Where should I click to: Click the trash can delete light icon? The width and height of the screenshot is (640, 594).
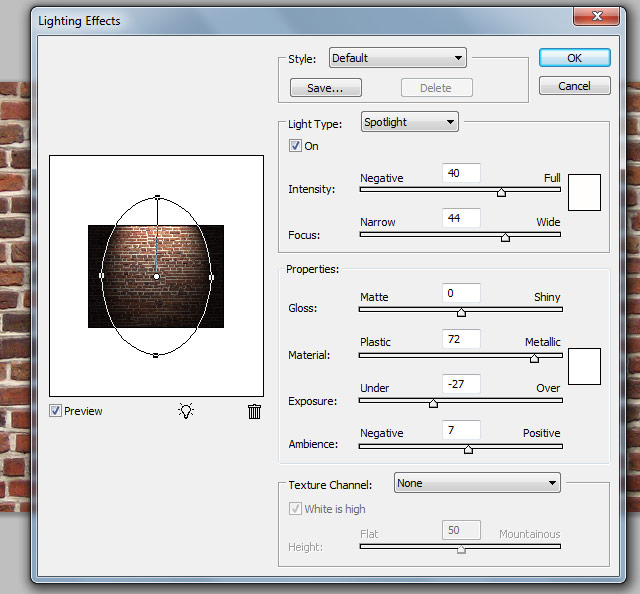tap(254, 412)
